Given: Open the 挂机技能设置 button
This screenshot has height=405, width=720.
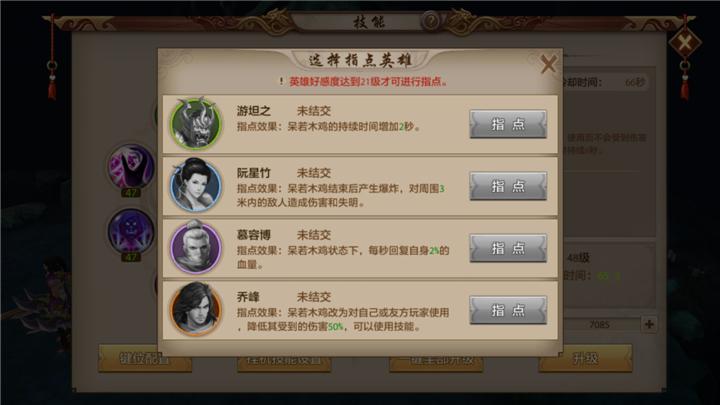Looking at the screenshot, I should (x=283, y=360).
